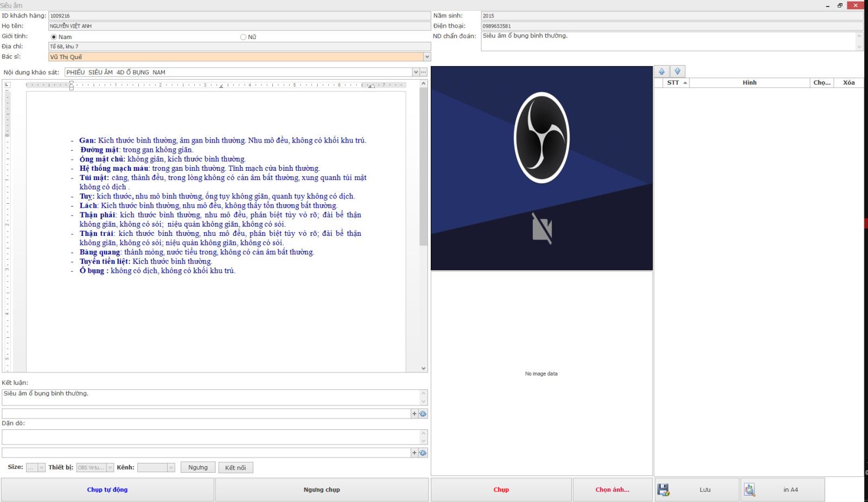The image size is (868, 502).
Task: Expand Nội dung khảo sát dropdown arrow
Action: tap(416, 72)
